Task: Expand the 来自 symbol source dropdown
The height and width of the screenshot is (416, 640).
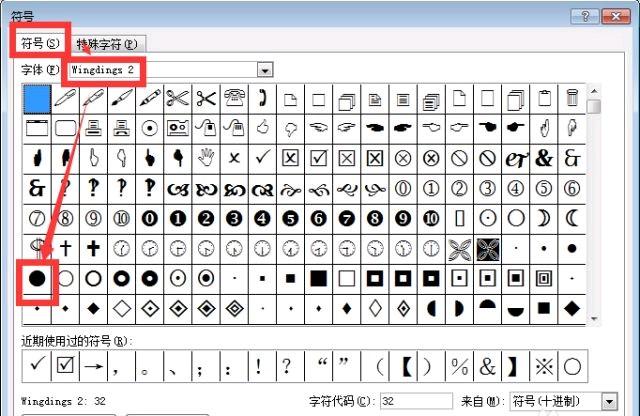Action: pos(609,401)
